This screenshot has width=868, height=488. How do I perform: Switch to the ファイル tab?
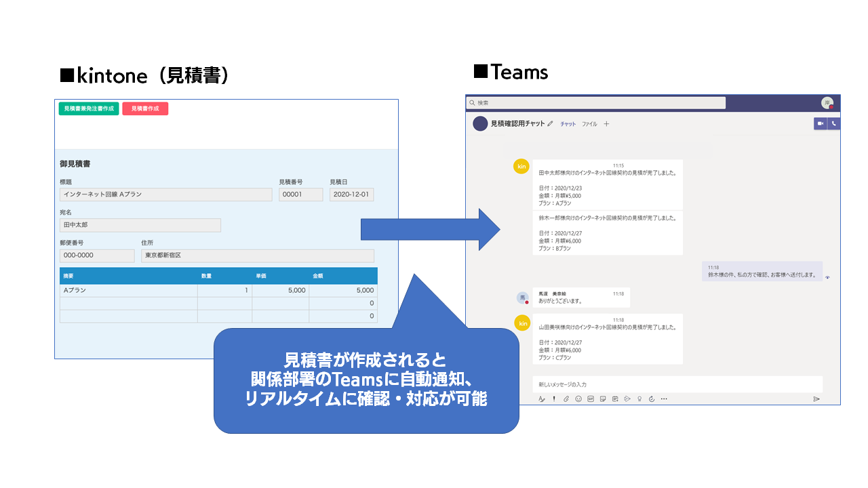tap(589, 124)
